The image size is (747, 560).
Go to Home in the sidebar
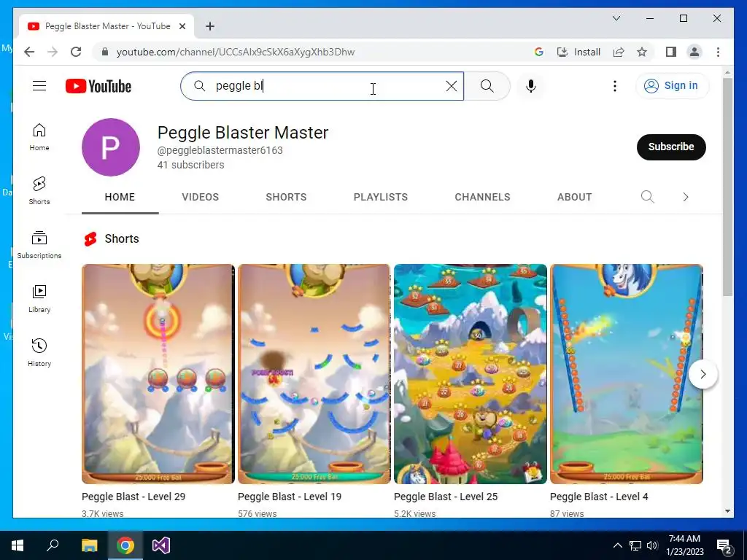pyautogui.click(x=39, y=137)
